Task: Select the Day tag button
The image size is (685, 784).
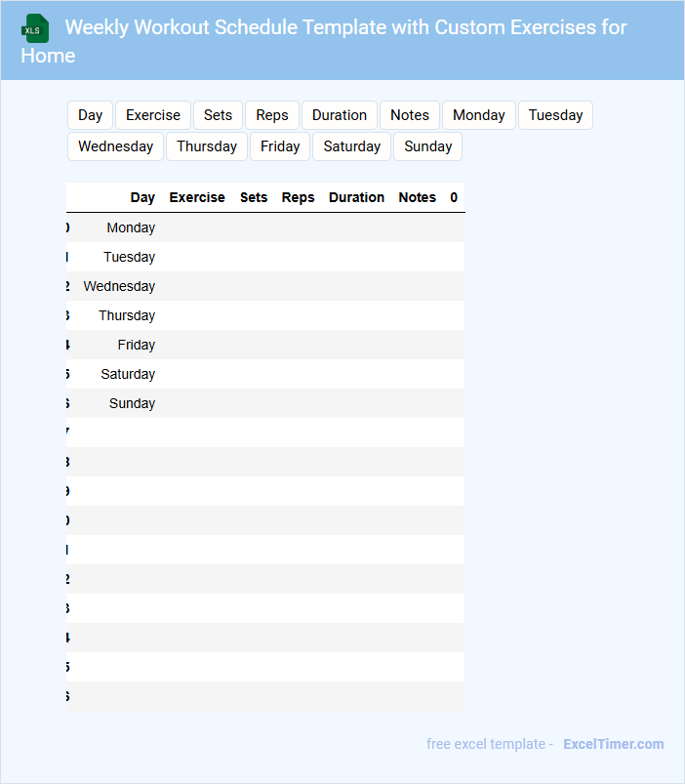Action: pos(90,115)
